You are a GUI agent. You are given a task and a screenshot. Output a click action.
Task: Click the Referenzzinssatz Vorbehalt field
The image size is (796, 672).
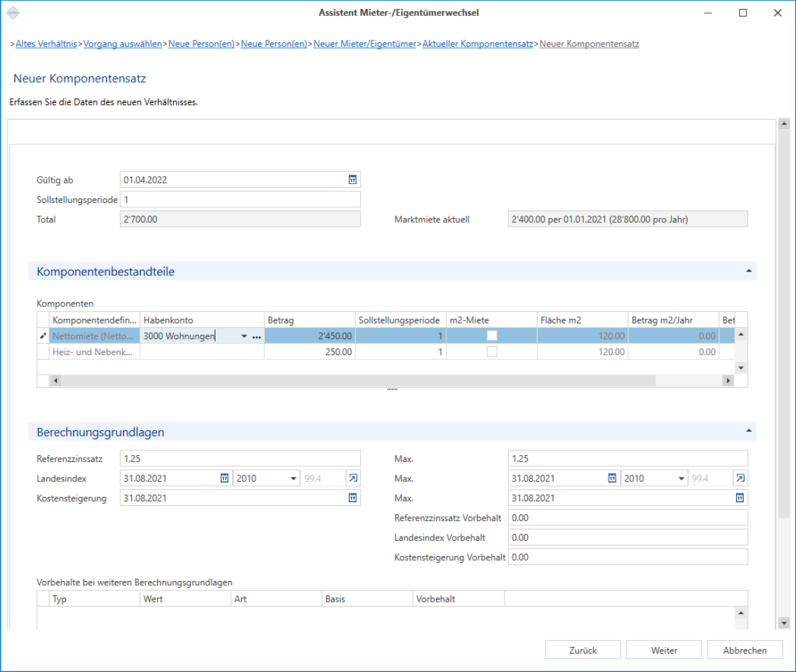(628, 518)
